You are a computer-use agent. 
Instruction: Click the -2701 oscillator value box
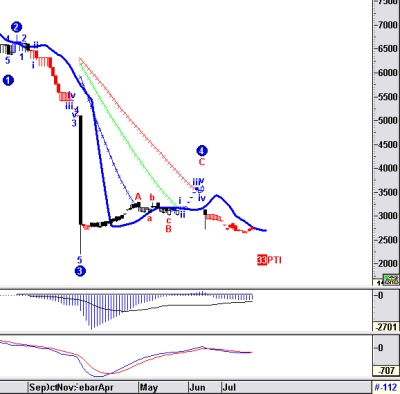386,326
